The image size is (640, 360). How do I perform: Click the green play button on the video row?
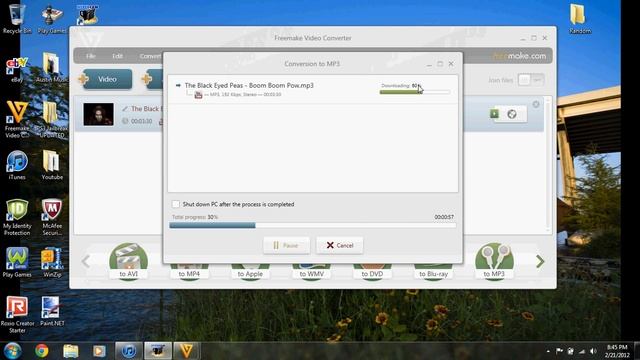coord(494,114)
